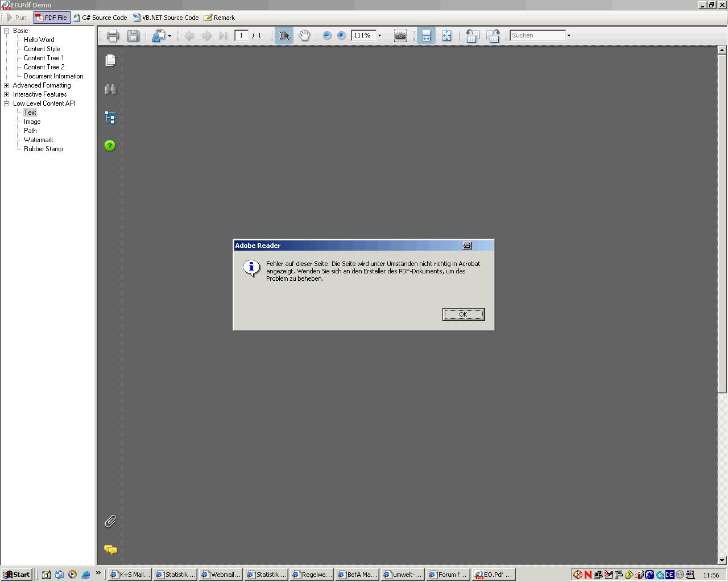The width and height of the screenshot is (728, 582).
Task: Rotate view counterclockwise icon
Action: click(471, 36)
